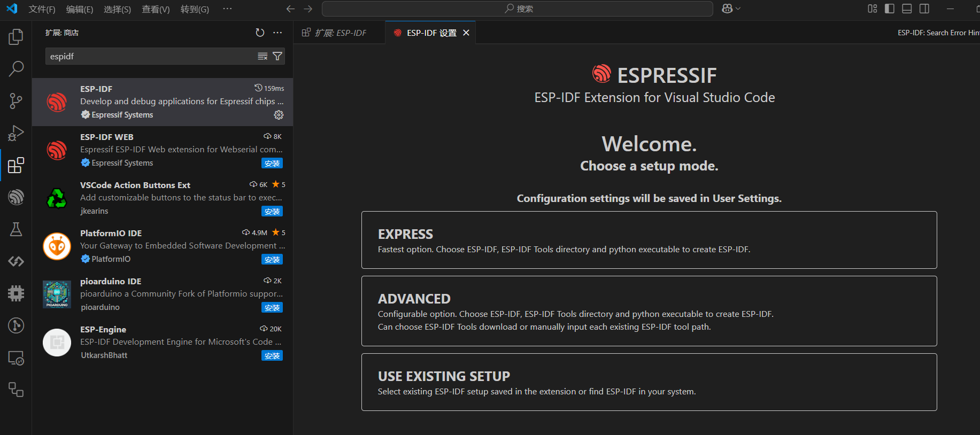Clear extension search results icon
Image resolution: width=980 pixels, height=435 pixels.
coord(263,56)
